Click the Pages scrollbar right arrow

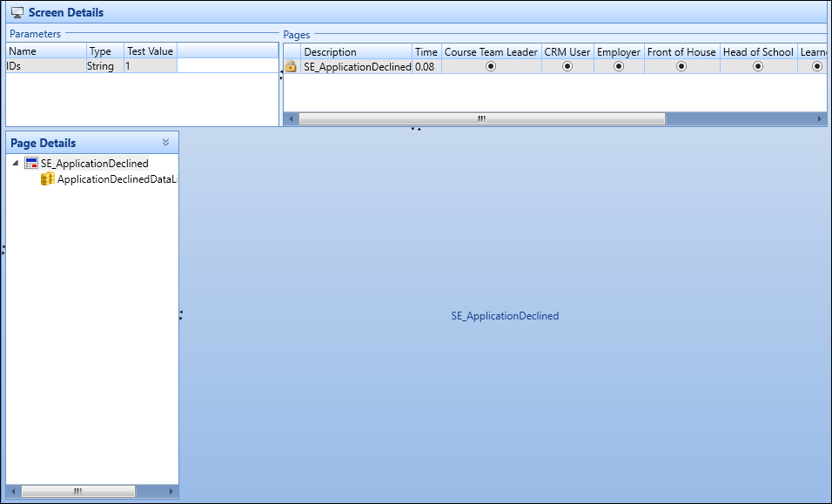[x=819, y=118]
